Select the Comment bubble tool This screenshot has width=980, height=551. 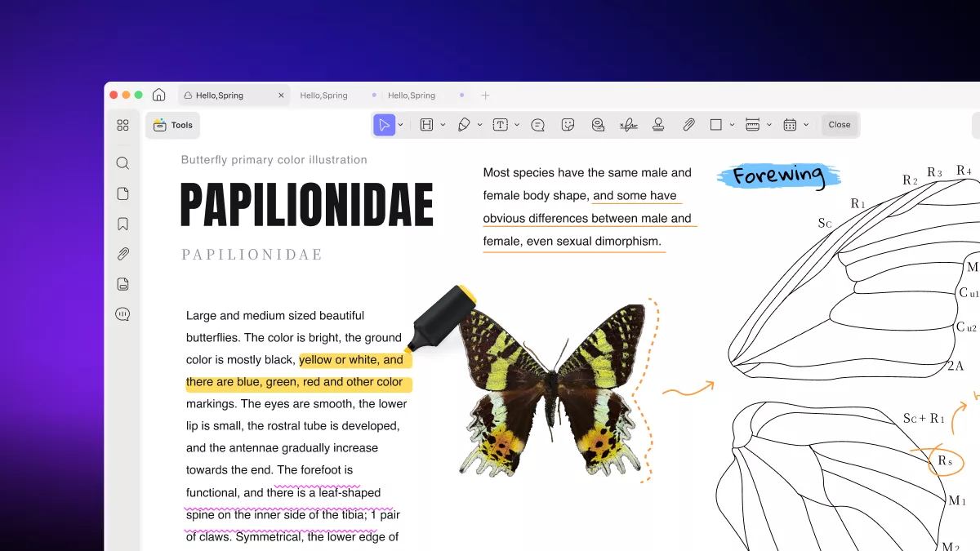point(537,124)
